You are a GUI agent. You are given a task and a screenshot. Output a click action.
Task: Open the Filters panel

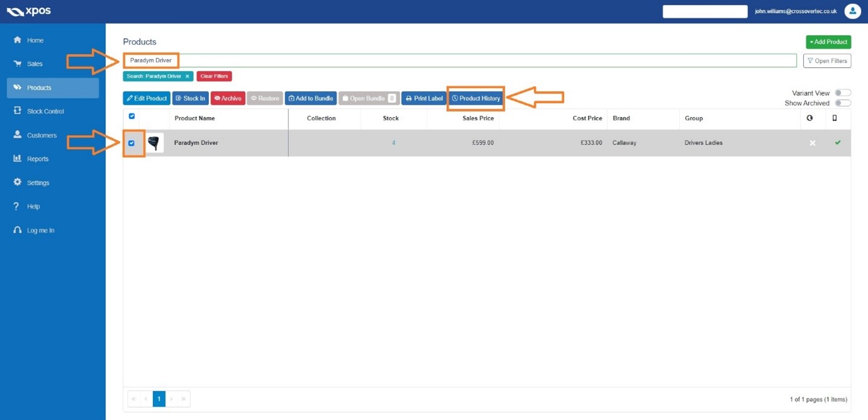827,60
